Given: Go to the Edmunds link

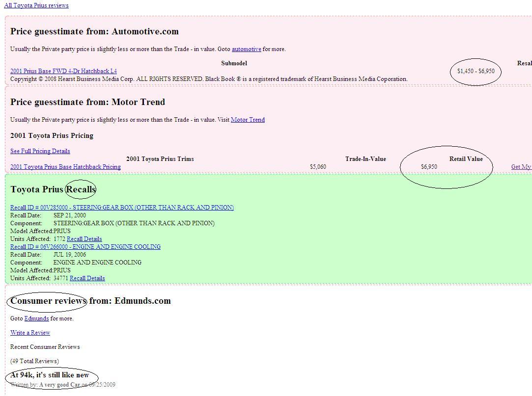Looking at the screenshot, I should tap(37, 318).
